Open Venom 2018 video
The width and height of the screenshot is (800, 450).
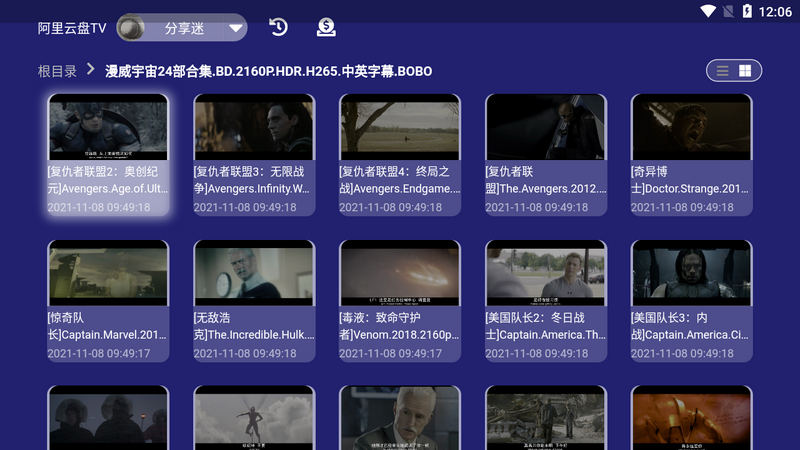(400, 300)
